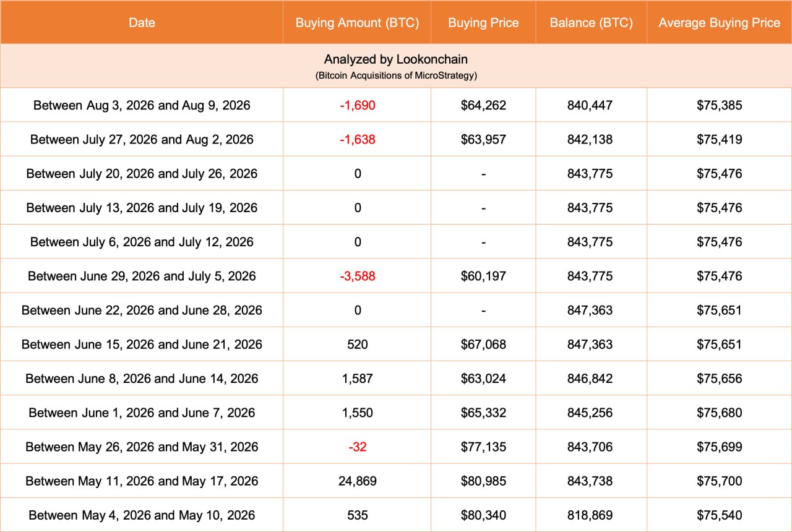The height and width of the screenshot is (532, 792).
Task: Select the 843,775 balance in the July 6–12 row
Action: pyautogui.click(x=590, y=242)
